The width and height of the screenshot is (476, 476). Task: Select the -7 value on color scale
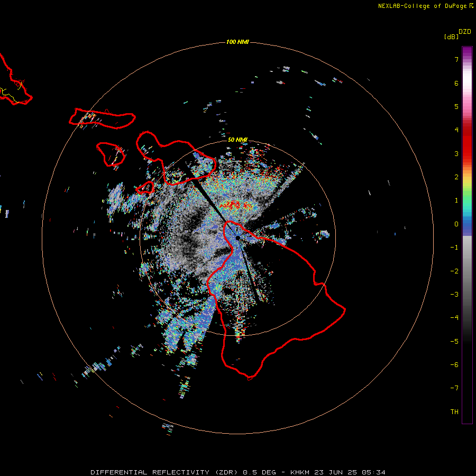pos(454,388)
